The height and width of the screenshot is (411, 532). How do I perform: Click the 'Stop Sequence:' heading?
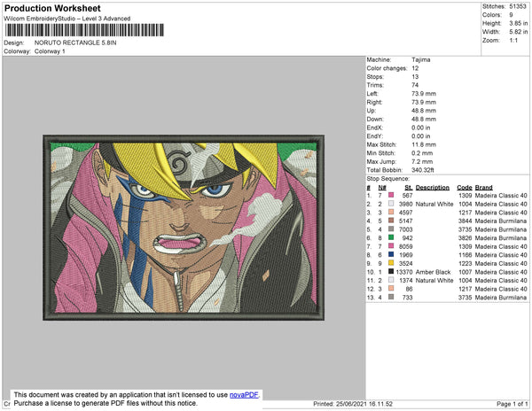[x=388, y=179]
